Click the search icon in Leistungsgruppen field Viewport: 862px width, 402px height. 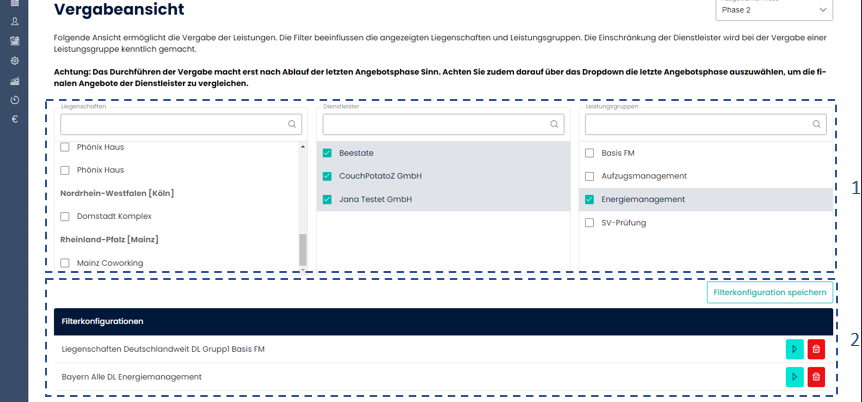point(817,125)
